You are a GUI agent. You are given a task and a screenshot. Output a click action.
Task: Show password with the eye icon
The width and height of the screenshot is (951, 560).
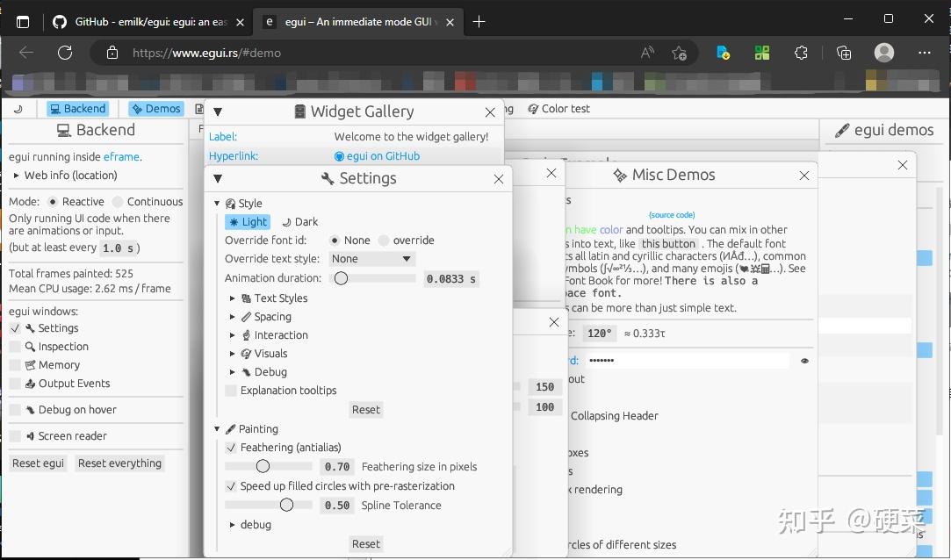(x=805, y=361)
